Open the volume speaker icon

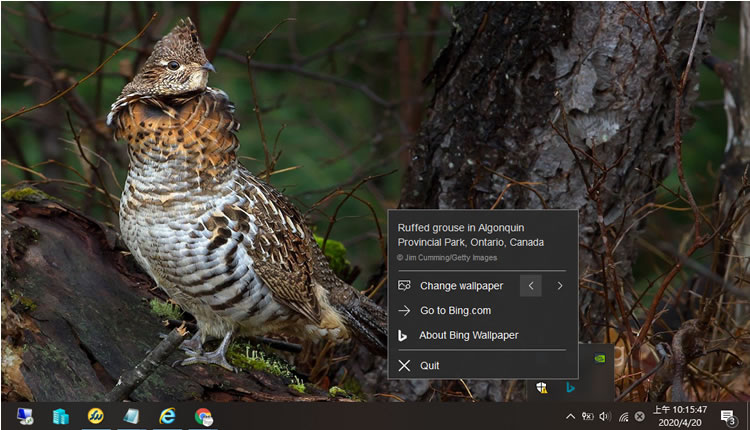point(605,417)
